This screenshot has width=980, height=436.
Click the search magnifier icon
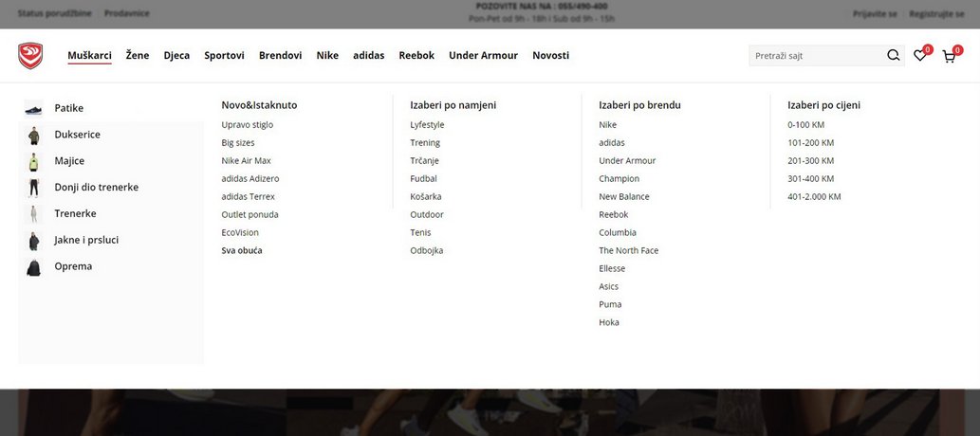(893, 56)
